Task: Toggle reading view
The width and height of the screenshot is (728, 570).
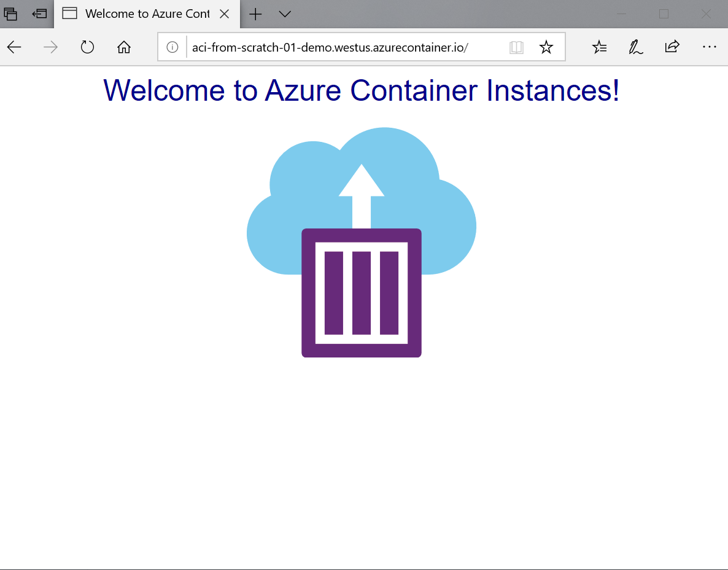Action: 516,47
